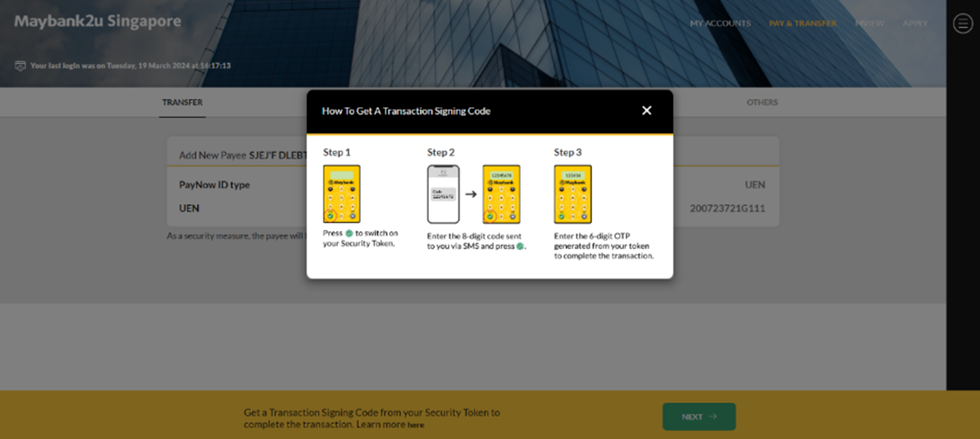
Task: Click the UEN value 200723721G111
Action: tap(727, 208)
